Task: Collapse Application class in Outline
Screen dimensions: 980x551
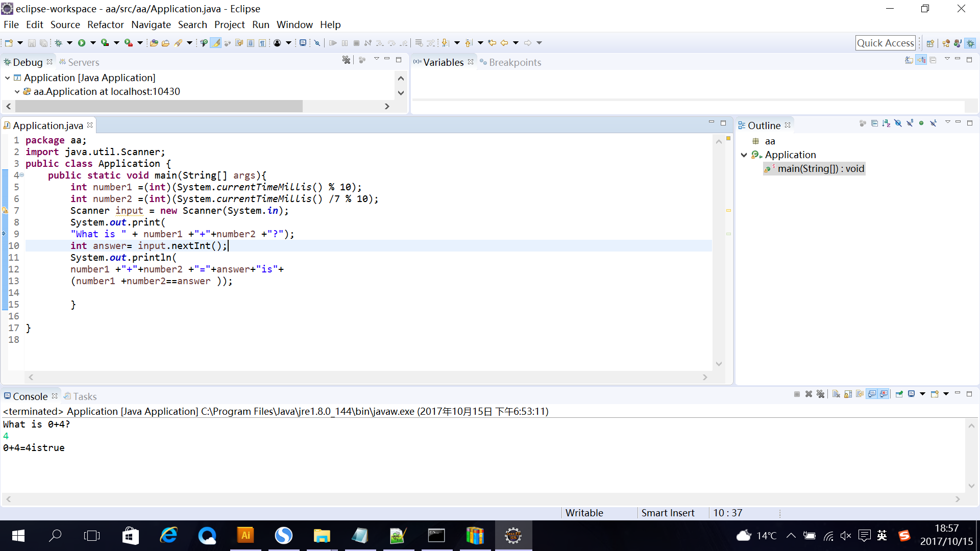Action: [x=744, y=155]
